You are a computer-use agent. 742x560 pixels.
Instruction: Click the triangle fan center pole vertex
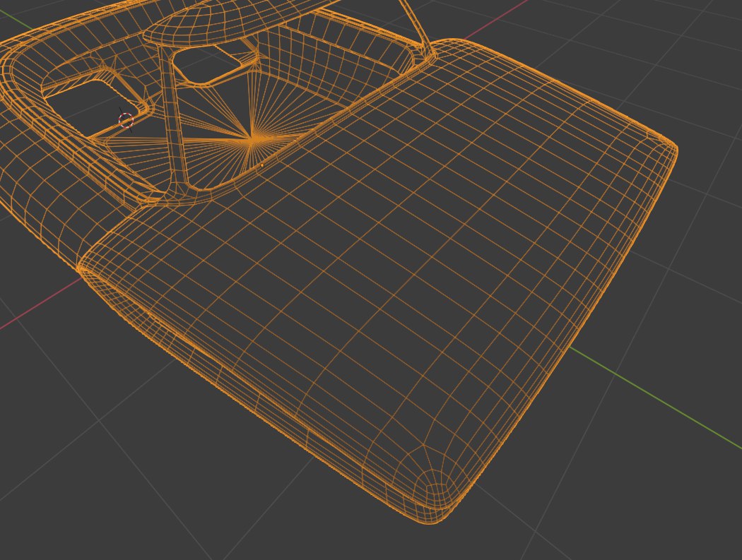[253, 138]
